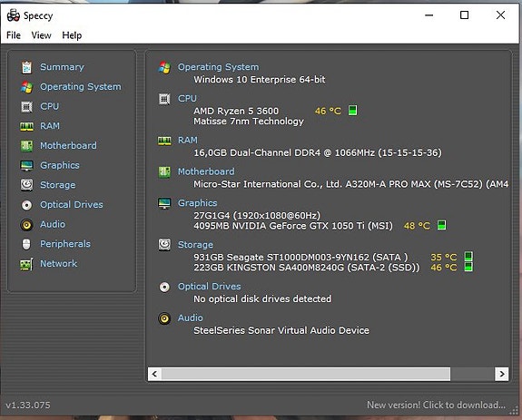The image size is (522, 420).
Task: Click the Audio speaker icon in summary panel
Action: pos(164,318)
